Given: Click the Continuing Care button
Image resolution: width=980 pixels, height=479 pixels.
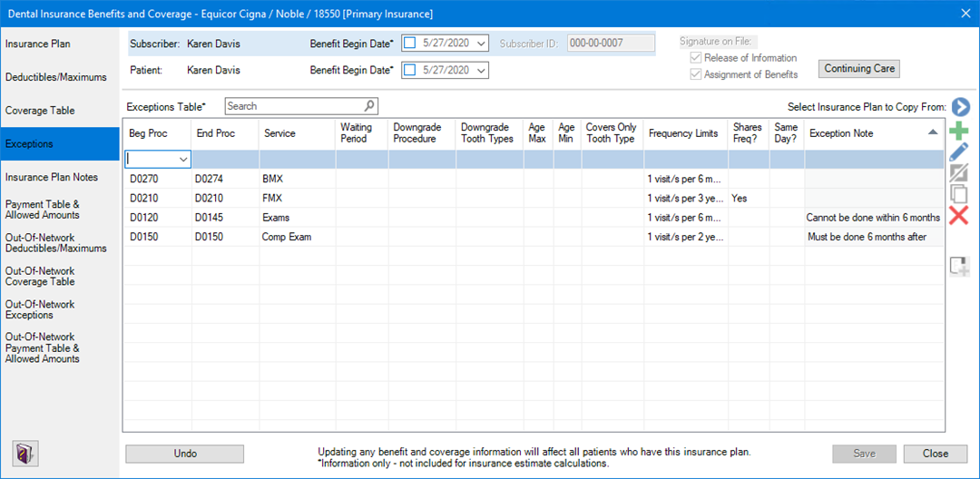Looking at the screenshot, I should tap(859, 69).
